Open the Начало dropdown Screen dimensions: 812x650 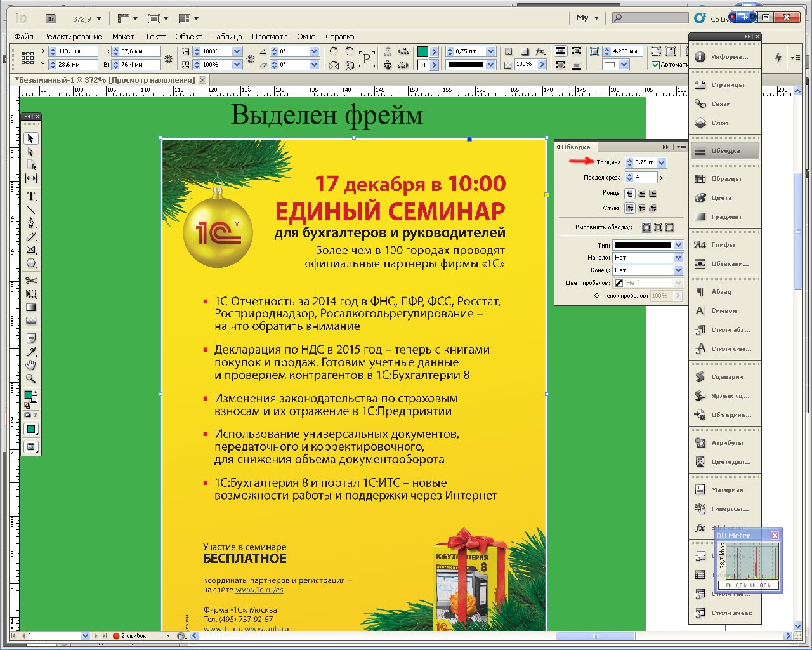(x=678, y=258)
